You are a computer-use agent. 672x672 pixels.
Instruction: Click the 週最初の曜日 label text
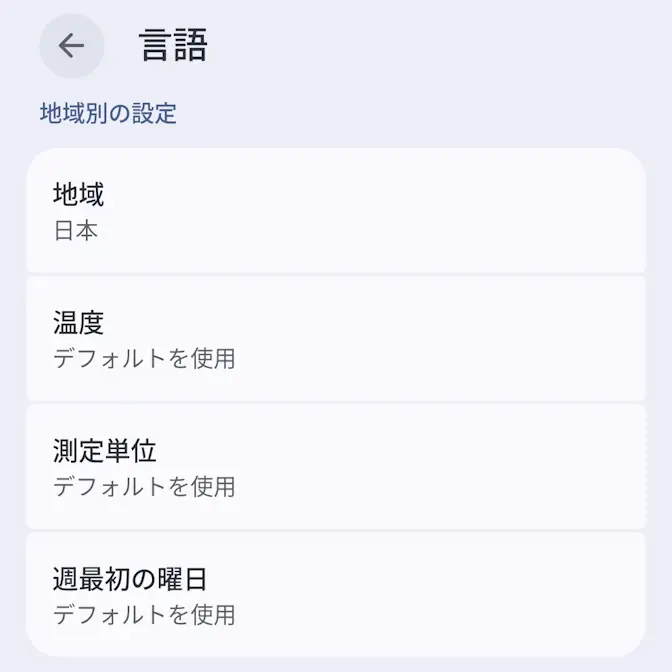[130, 578]
